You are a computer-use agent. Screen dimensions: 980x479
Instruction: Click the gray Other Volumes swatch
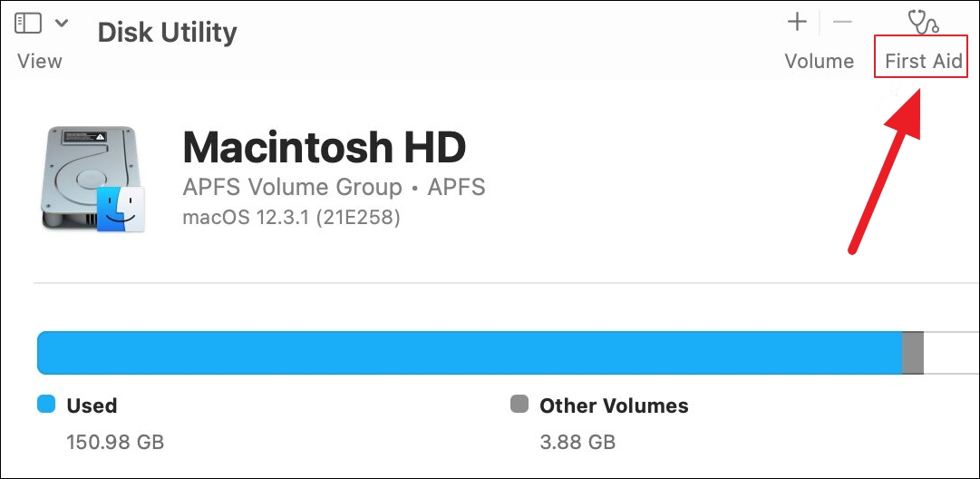point(519,405)
